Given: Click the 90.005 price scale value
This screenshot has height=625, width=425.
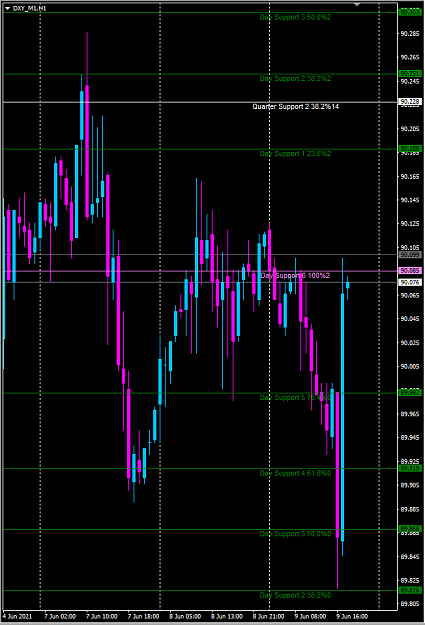Looking at the screenshot, I should [410, 366].
